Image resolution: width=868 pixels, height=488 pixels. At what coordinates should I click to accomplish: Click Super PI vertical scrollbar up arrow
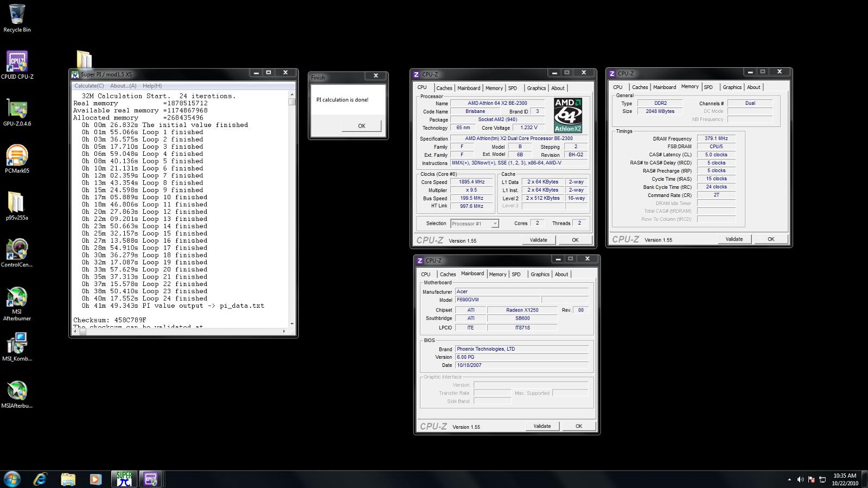click(292, 93)
